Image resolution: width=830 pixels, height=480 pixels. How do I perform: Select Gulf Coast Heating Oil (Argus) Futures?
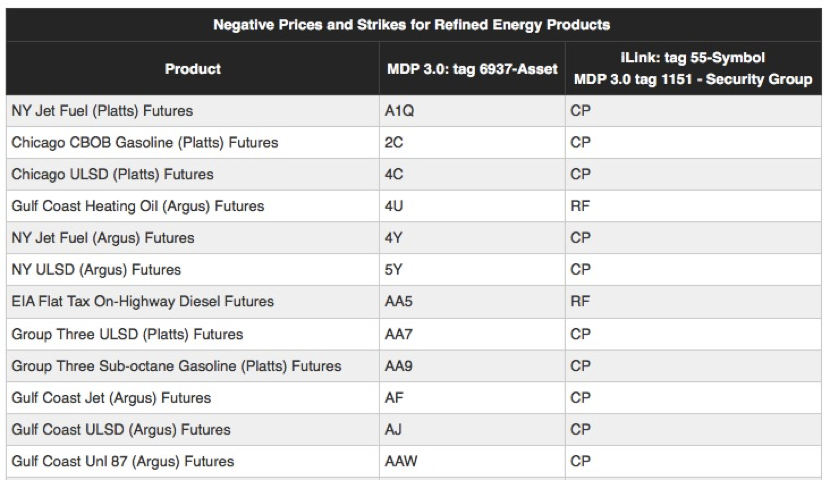137,206
